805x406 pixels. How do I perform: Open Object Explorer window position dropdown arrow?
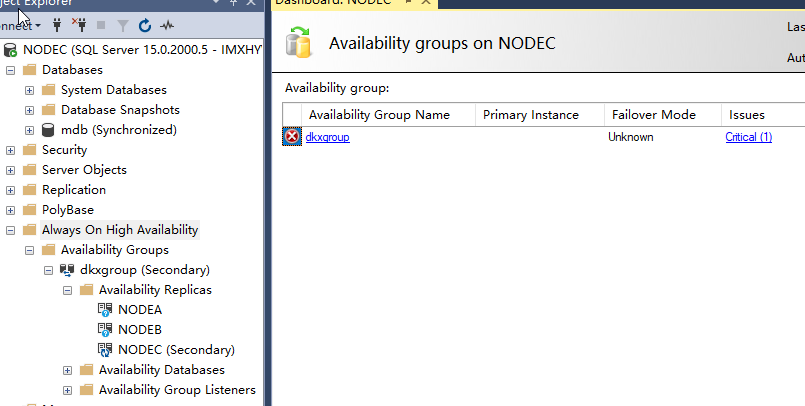(x=216, y=2)
